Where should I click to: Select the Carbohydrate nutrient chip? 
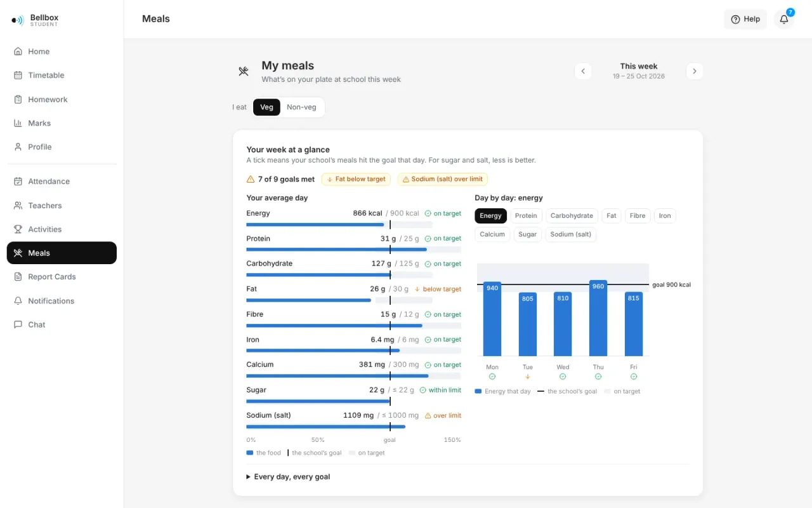tap(572, 216)
